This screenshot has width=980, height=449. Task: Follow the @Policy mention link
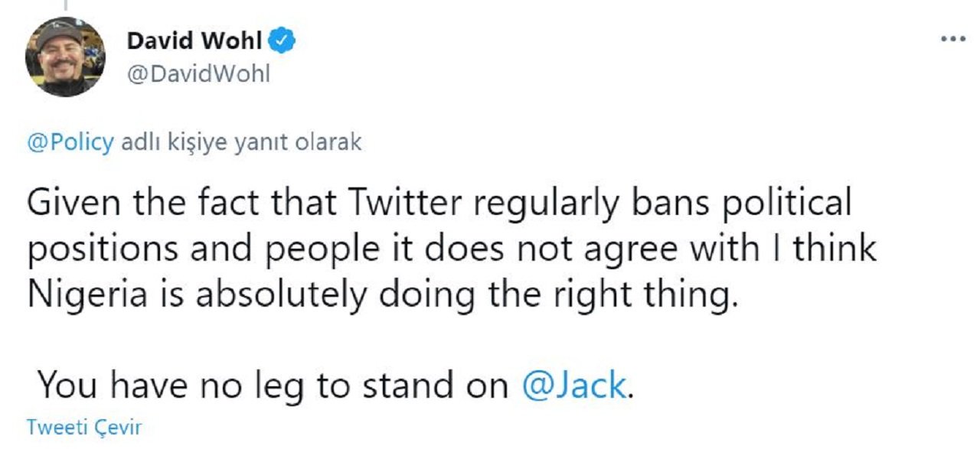pos(70,143)
